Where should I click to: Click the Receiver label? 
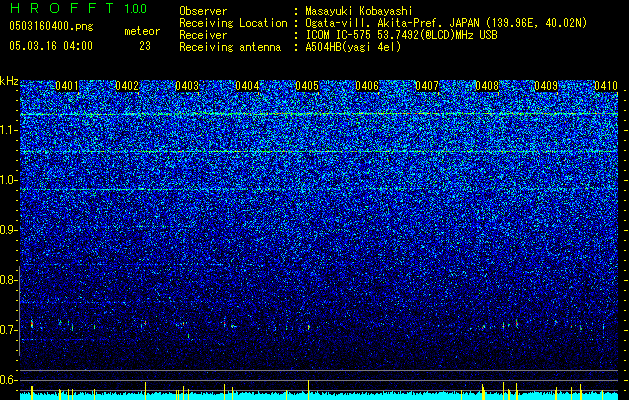point(203,35)
